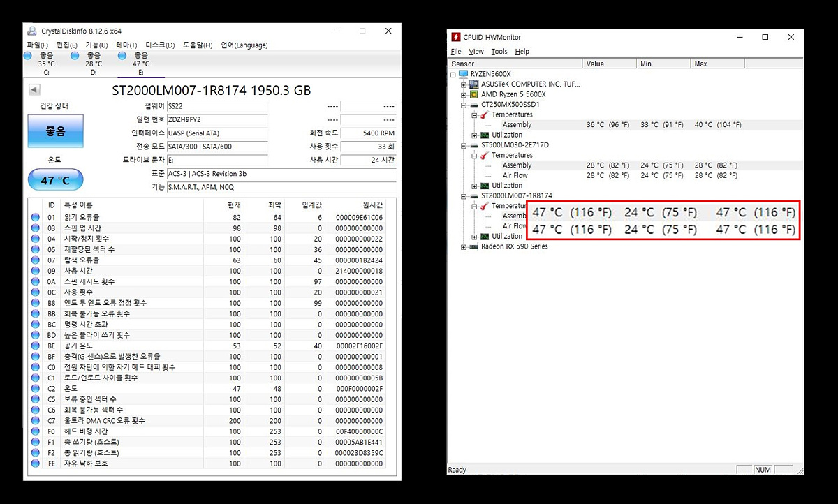Collapse the CT250MX500SSD1 node
The width and height of the screenshot is (838, 504).
click(x=464, y=105)
